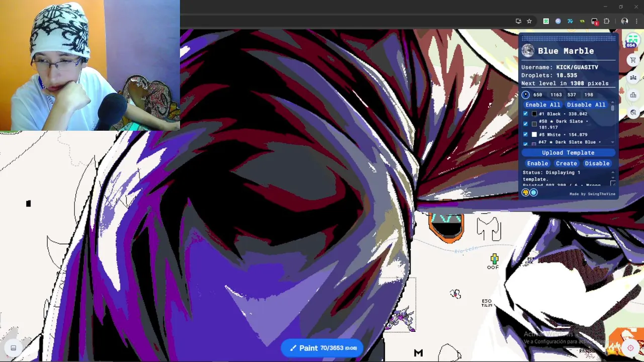Open the Chrome profile avatar
Screen dimensions: 644x362
[x=624, y=21]
